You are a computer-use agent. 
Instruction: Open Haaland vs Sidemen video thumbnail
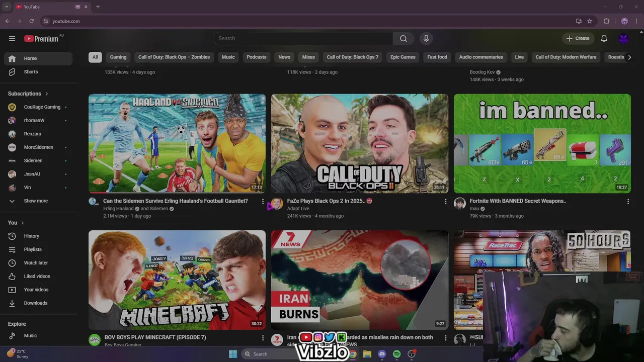pos(177,143)
